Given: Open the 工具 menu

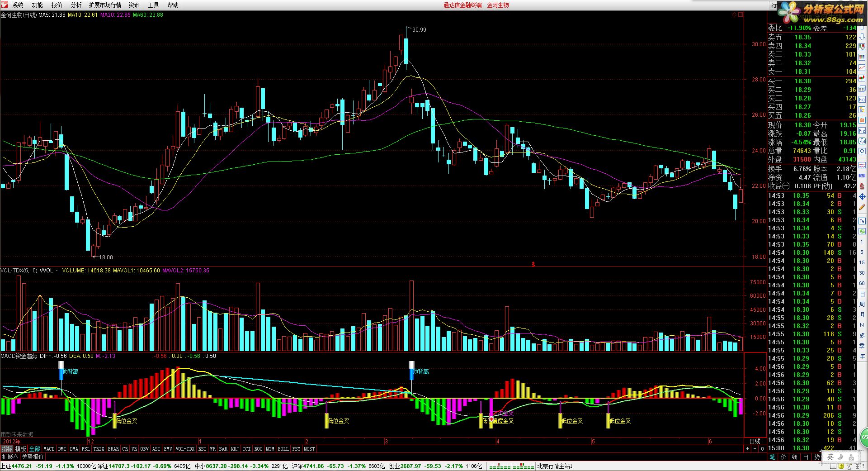Looking at the screenshot, I should point(154,5).
